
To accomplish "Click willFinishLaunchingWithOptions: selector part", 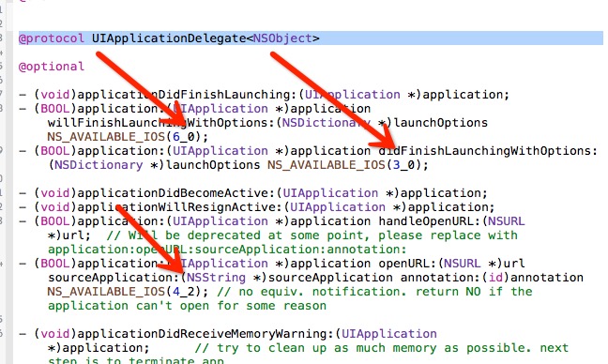I will pos(161,123).
